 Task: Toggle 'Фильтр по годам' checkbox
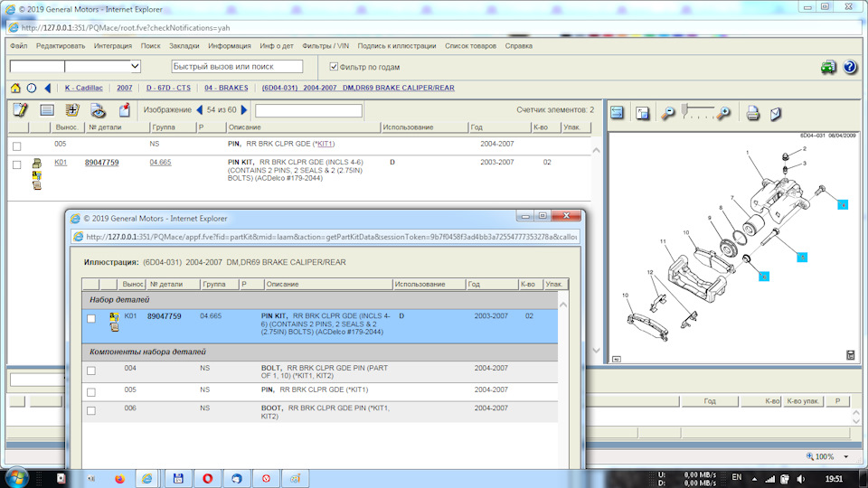tap(334, 66)
